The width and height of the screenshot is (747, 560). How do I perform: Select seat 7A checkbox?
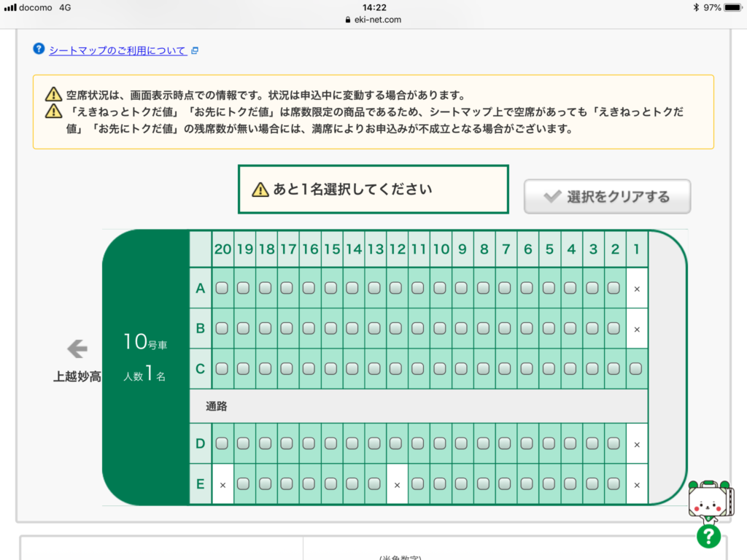tap(506, 288)
